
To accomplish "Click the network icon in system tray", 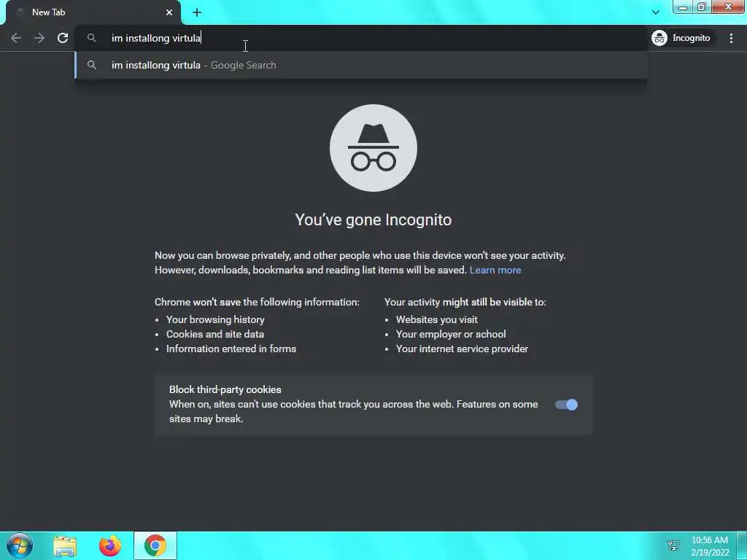I will tap(673, 545).
